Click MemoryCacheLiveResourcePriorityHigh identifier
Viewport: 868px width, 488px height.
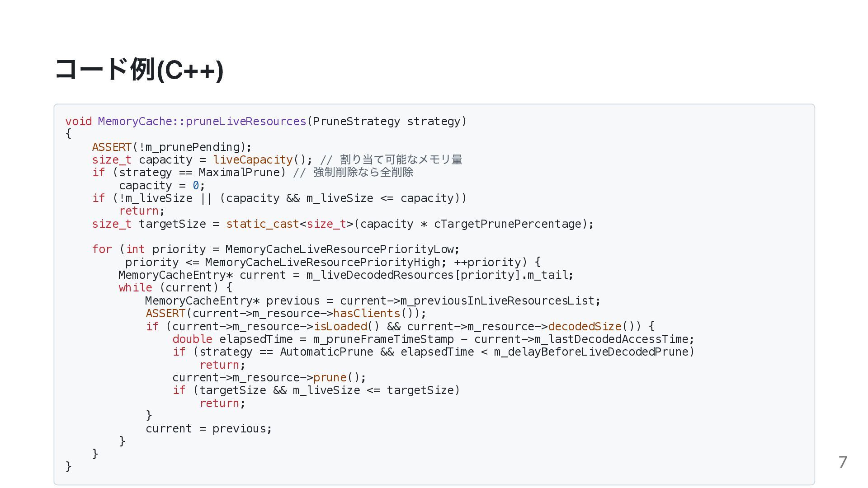coord(322,262)
